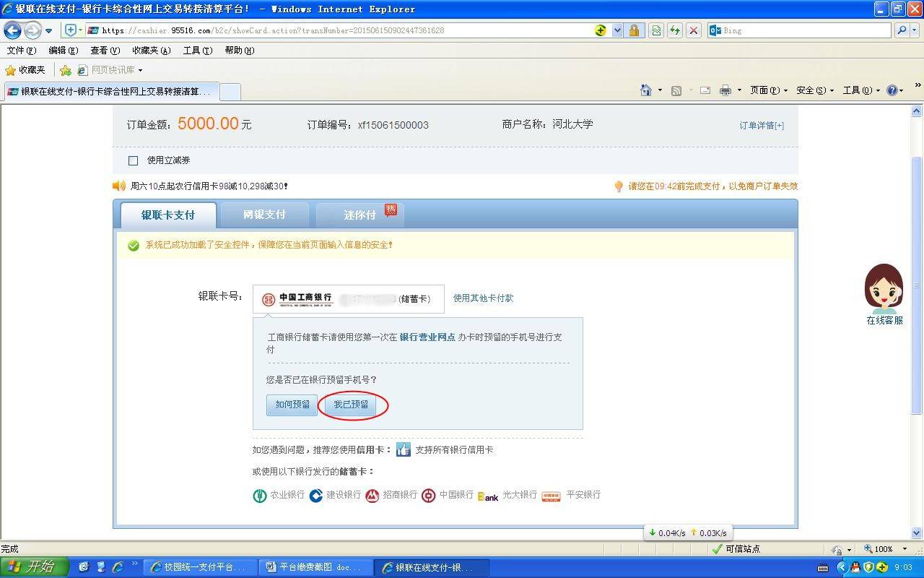Click the 使用其他卡付款 link

click(483, 298)
